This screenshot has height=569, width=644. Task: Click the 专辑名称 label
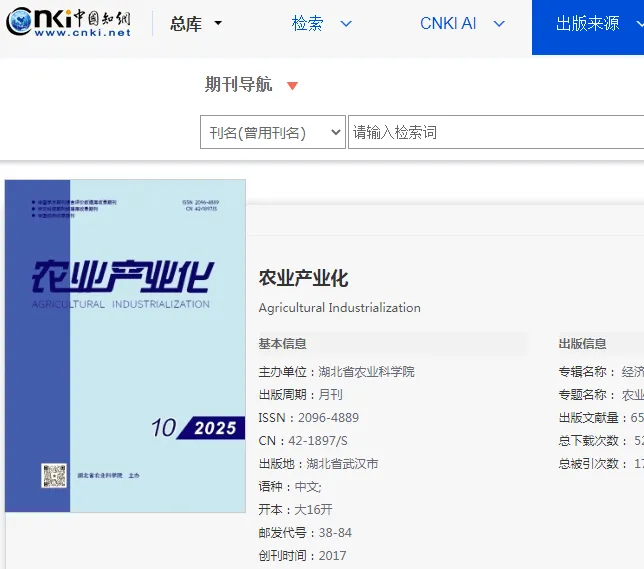click(x=586, y=372)
